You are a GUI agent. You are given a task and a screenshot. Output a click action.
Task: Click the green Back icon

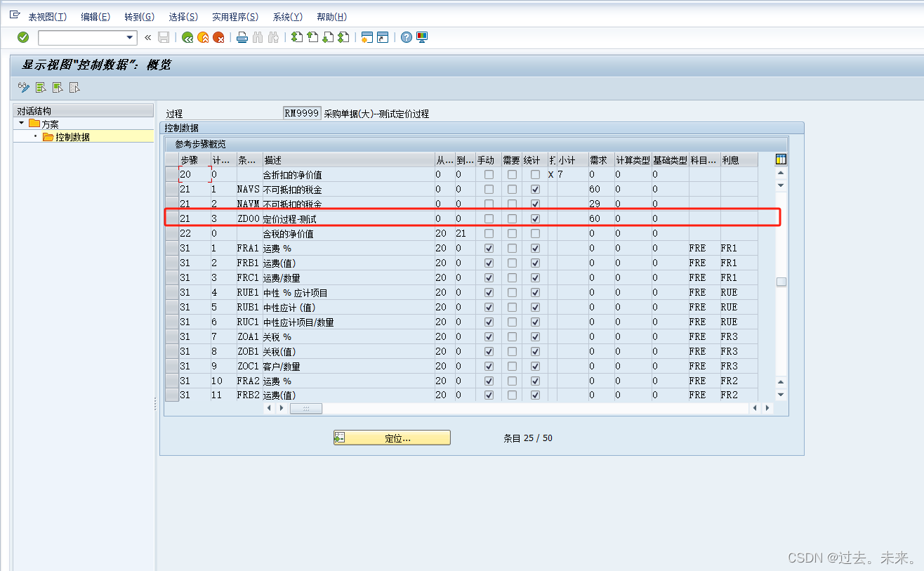point(187,37)
